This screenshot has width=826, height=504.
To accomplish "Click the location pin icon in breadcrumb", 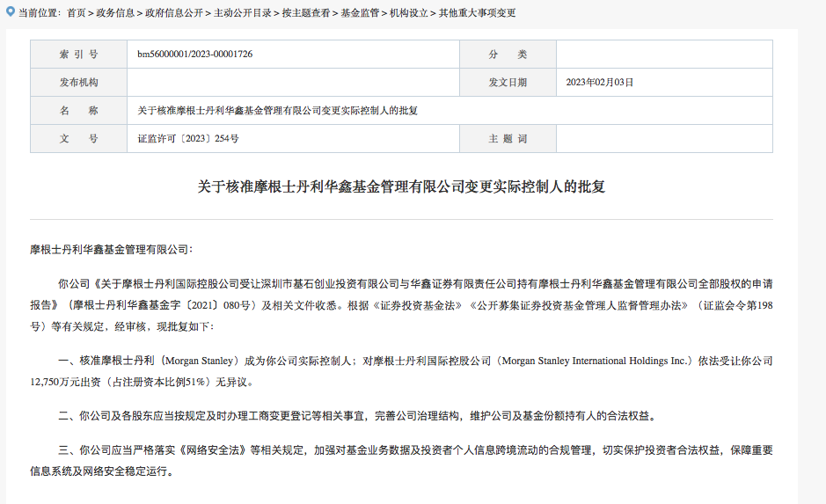I will [x=10, y=11].
